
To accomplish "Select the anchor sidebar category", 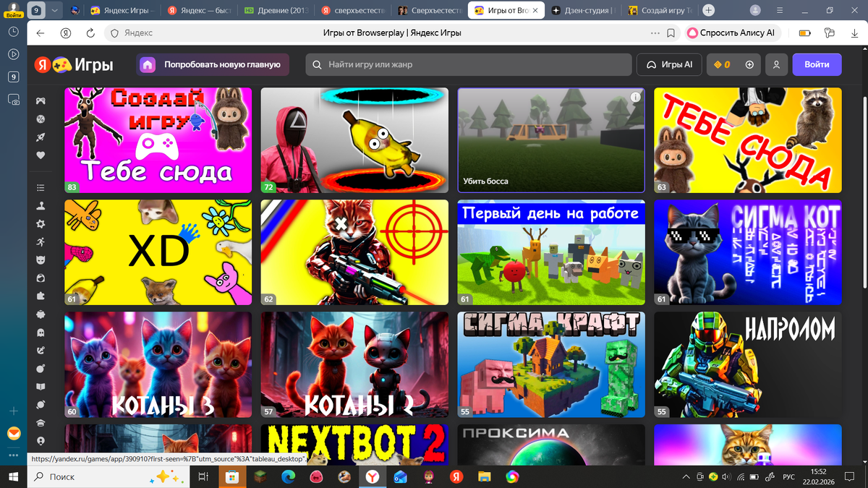I will (x=41, y=350).
